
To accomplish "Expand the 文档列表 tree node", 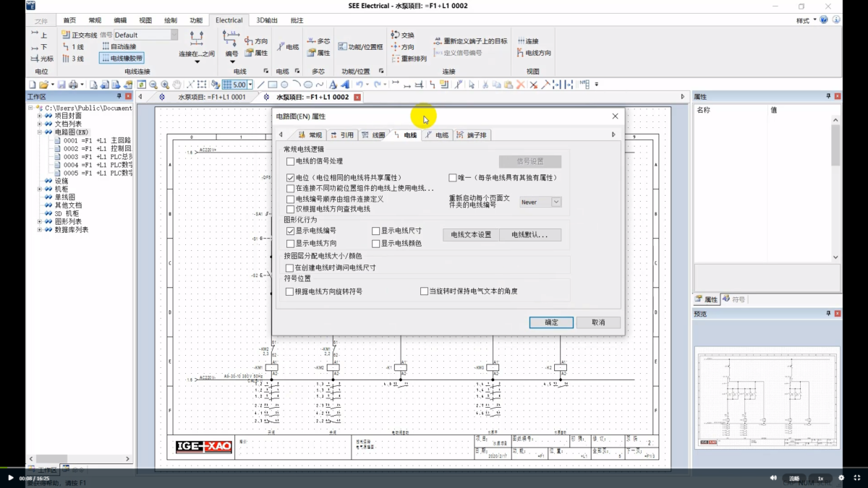I will [x=41, y=124].
